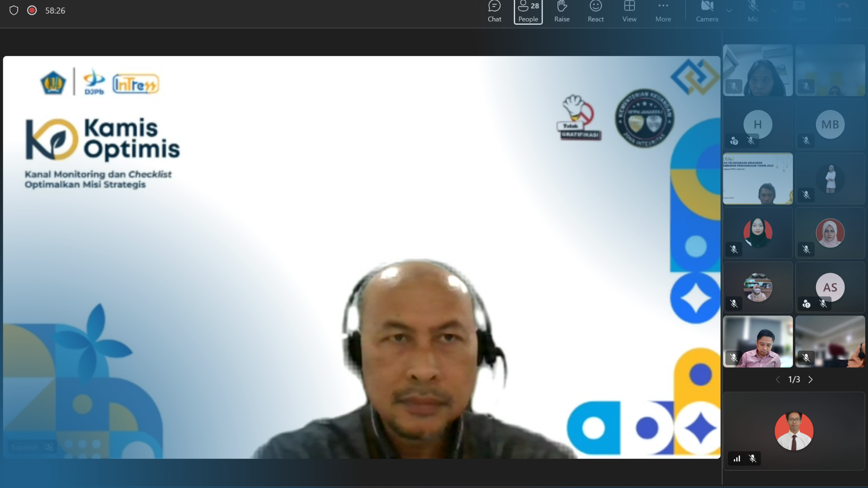Open the View layout options
Screen dimensions: 868x488
click(x=629, y=12)
